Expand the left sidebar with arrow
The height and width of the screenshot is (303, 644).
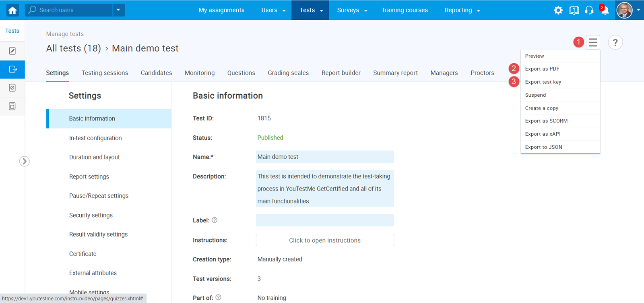[24, 161]
